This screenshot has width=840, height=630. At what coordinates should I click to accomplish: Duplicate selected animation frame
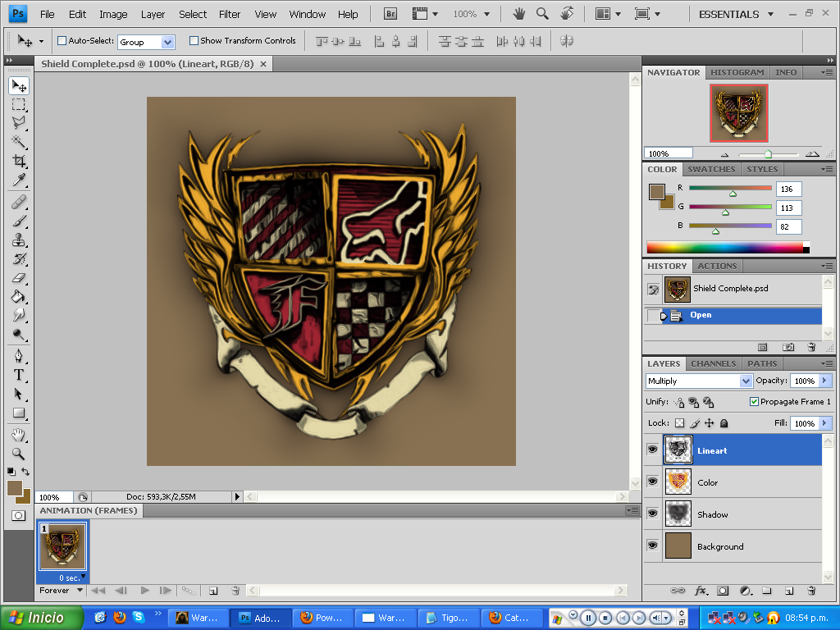click(x=213, y=591)
